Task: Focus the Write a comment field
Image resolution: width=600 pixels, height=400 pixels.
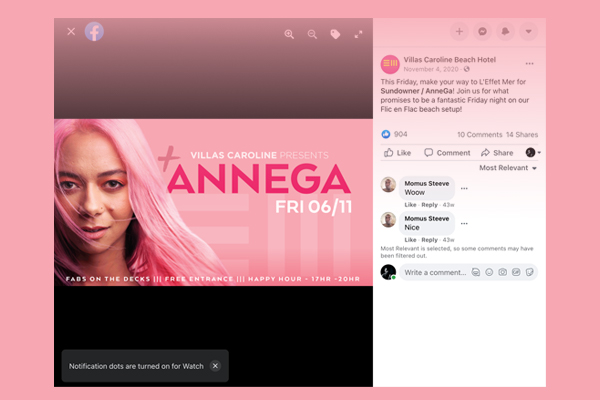Action: [x=435, y=273]
